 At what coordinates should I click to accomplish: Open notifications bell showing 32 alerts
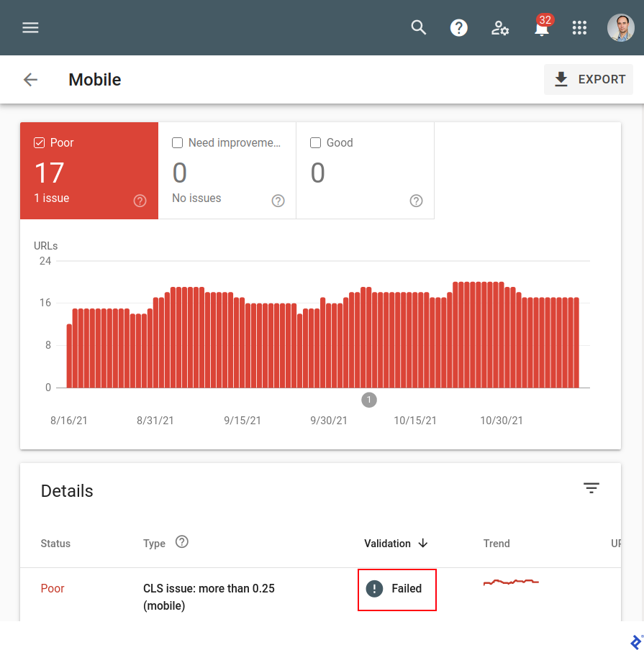click(541, 29)
